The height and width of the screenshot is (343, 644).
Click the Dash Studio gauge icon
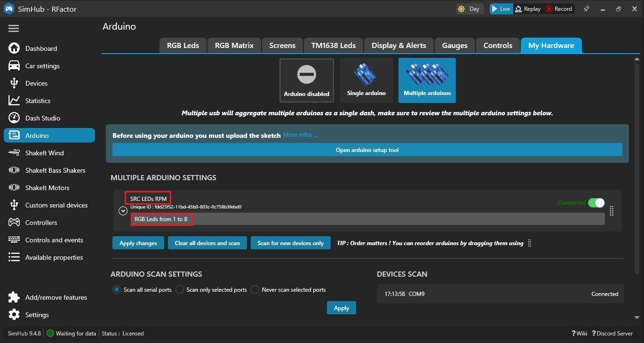pyautogui.click(x=14, y=118)
